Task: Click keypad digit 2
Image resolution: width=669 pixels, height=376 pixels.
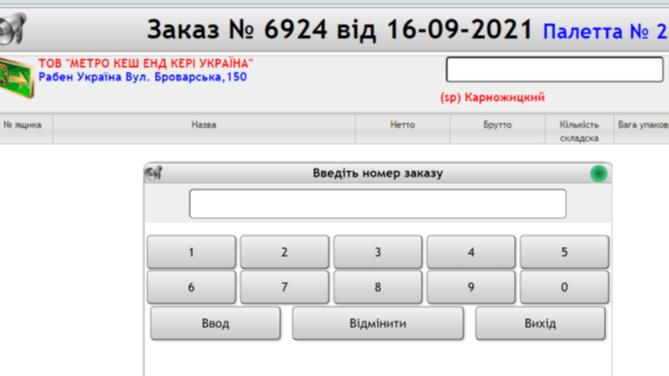Action: coord(285,252)
